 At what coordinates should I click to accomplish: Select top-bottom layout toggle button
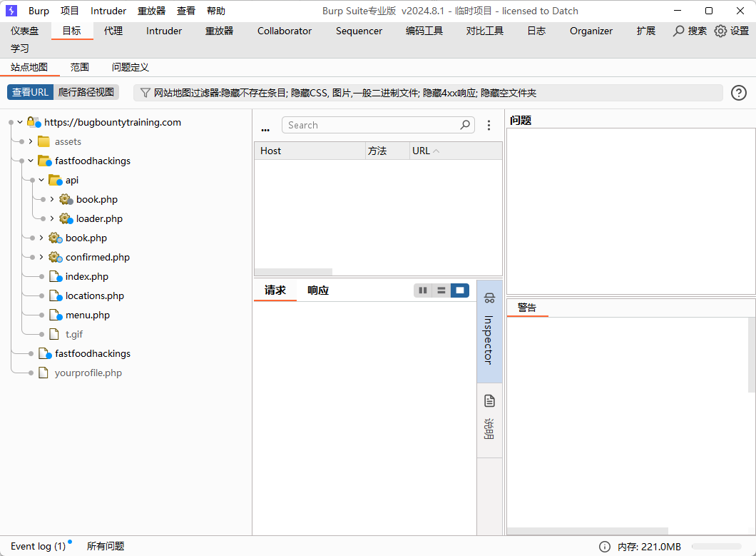441,290
